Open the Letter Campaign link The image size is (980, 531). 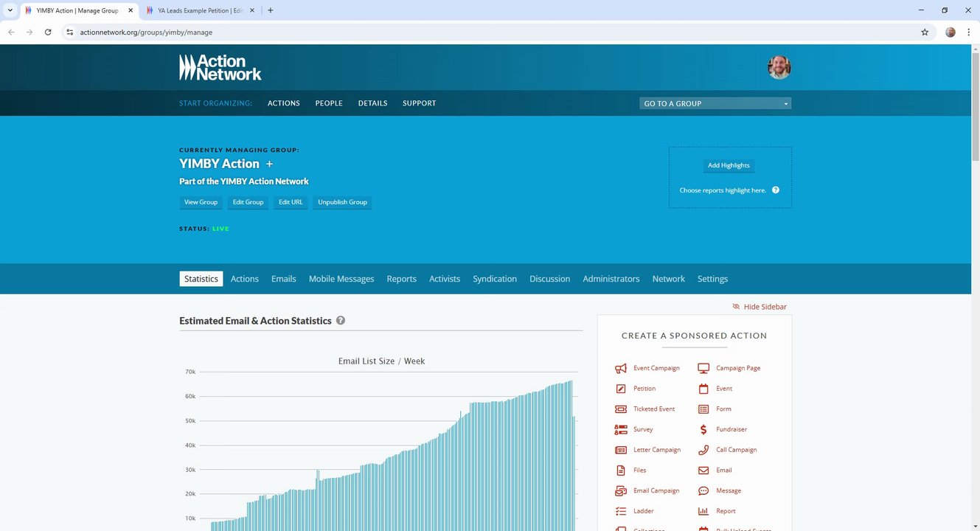pos(657,450)
